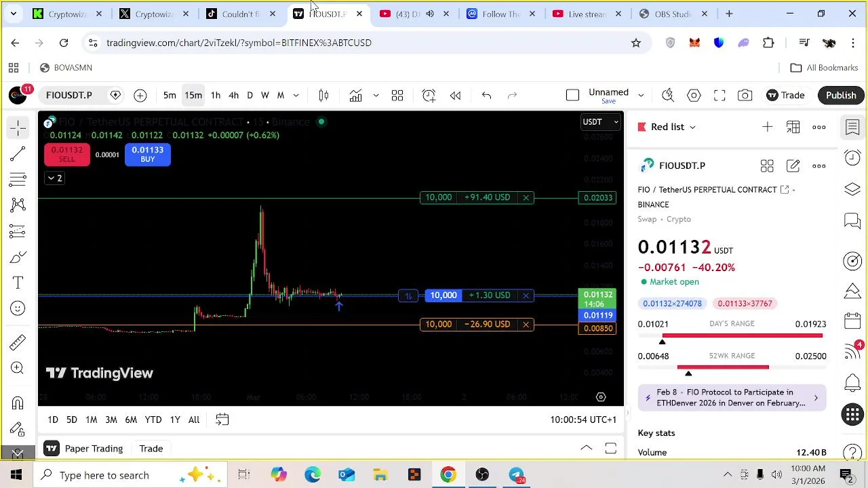Create an alert from the toolbar
Image resolution: width=868 pixels, height=488 pixels.
(429, 96)
